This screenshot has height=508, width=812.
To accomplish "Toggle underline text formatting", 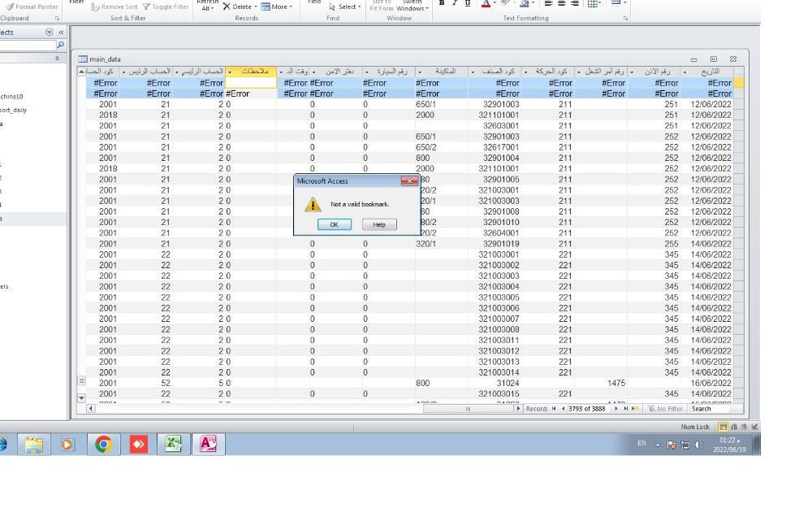I will tap(466, 3).
